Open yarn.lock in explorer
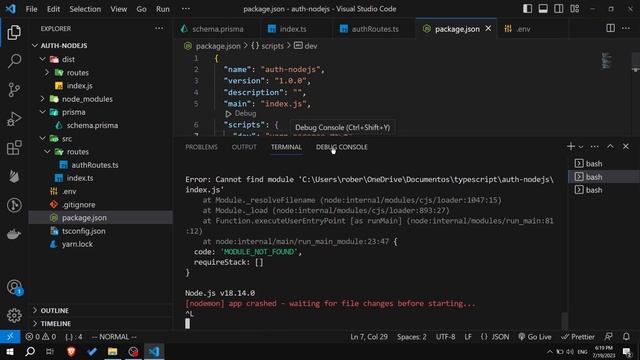 (101, 244)
